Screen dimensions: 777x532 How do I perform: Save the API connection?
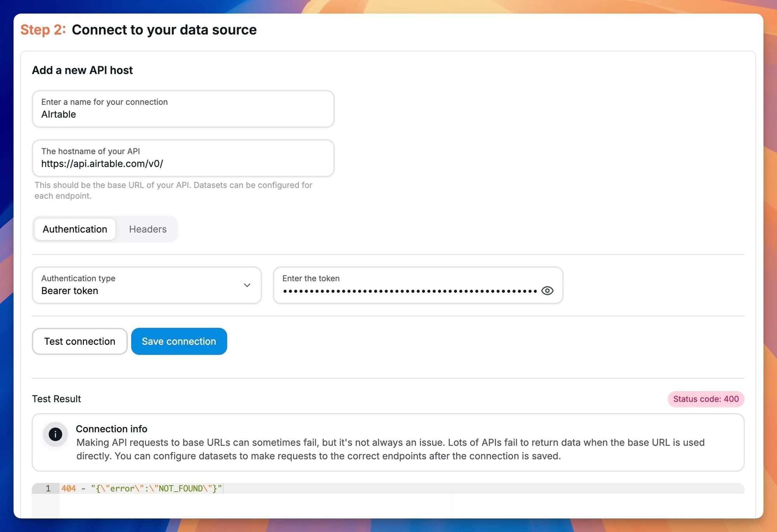click(179, 341)
